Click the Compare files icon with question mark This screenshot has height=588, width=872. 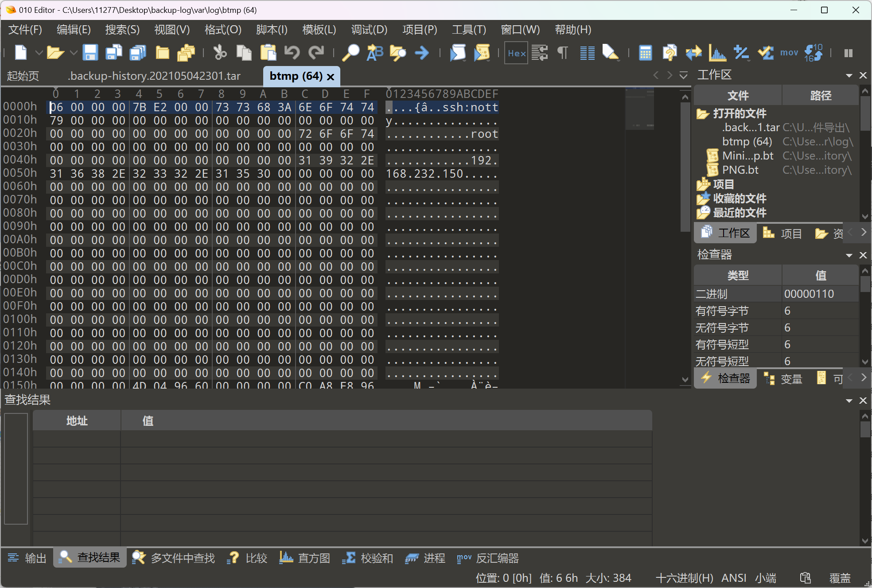coord(670,53)
